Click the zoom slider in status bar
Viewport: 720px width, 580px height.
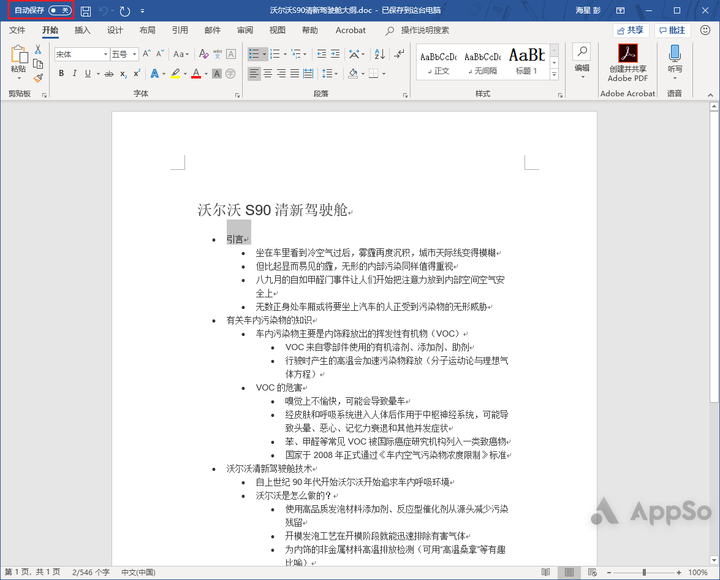coord(644,572)
